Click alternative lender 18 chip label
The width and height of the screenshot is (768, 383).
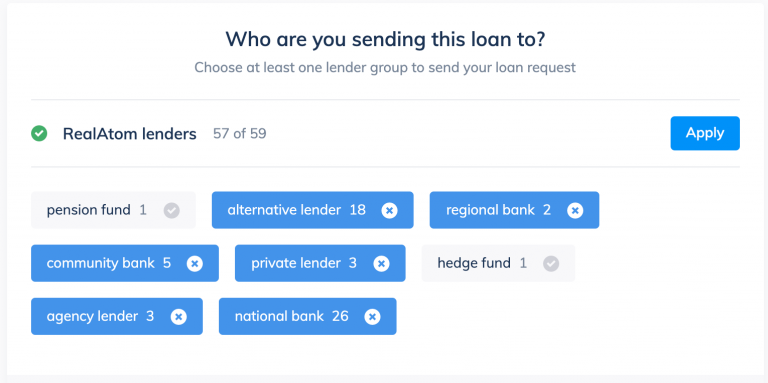tap(296, 210)
